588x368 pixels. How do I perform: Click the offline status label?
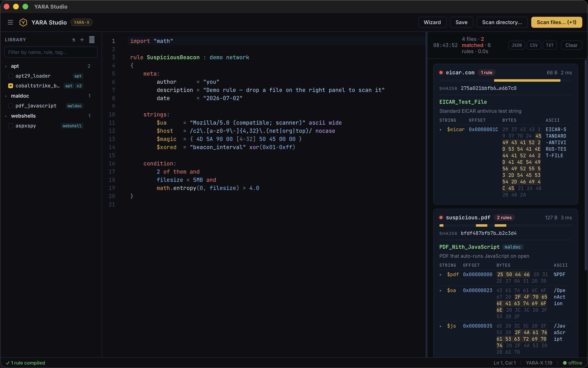pyautogui.click(x=575, y=363)
